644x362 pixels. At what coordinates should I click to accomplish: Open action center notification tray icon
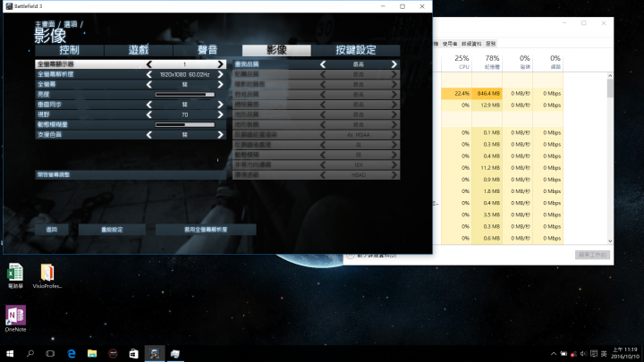594,354
